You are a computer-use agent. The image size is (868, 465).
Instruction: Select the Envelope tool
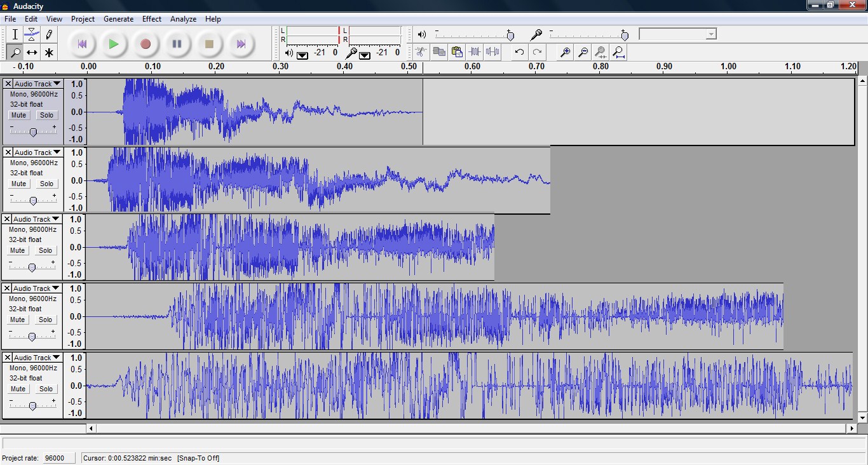point(32,34)
